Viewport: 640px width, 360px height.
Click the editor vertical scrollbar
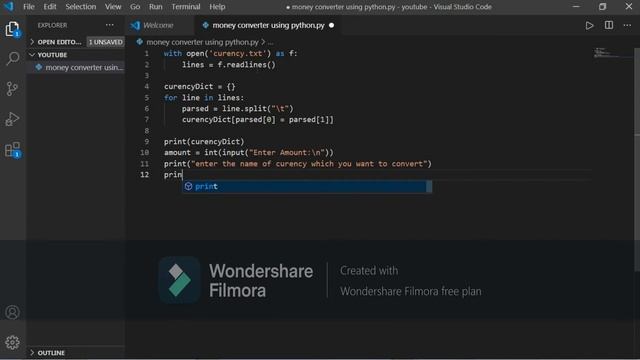637,159
